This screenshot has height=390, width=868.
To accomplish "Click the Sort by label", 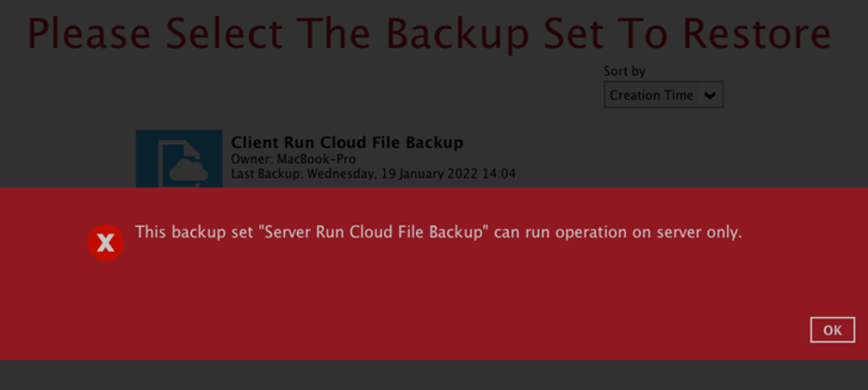I will [x=624, y=71].
